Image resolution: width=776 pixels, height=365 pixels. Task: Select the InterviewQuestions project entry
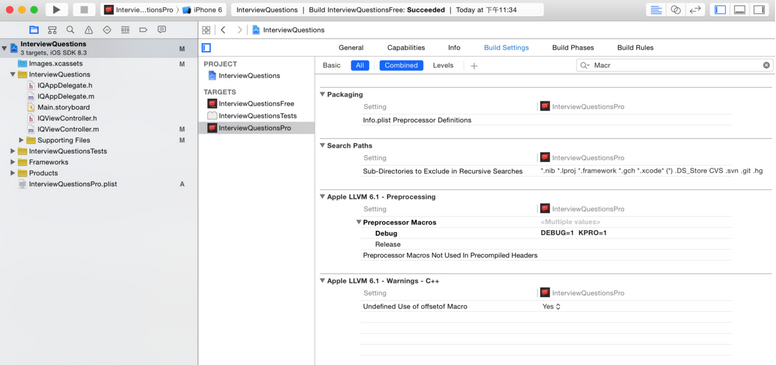[249, 76]
